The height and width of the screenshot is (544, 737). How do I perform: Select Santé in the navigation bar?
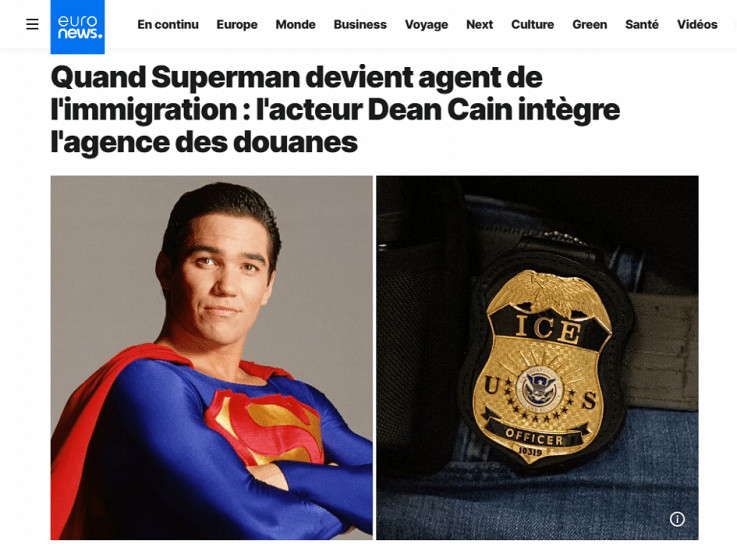point(642,24)
